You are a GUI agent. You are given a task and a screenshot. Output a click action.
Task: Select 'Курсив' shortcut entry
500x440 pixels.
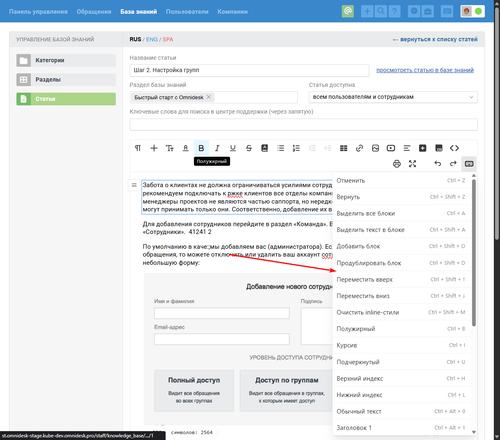click(401, 345)
